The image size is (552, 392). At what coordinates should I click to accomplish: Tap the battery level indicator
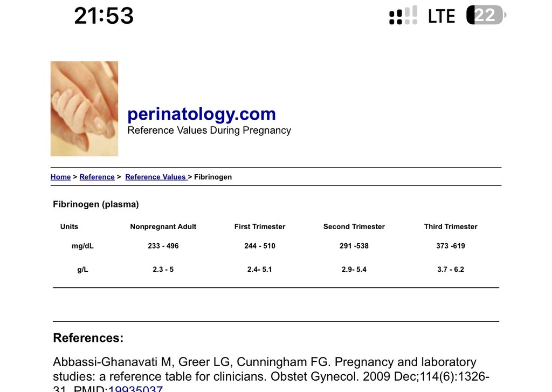pos(486,15)
